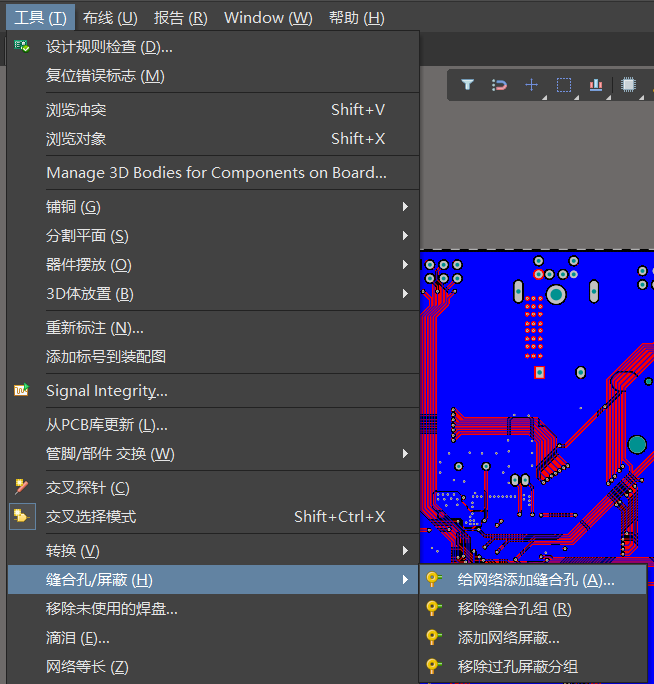Toggle 交叉选择模式
The width and height of the screenshot is (654, 684).
213,517
